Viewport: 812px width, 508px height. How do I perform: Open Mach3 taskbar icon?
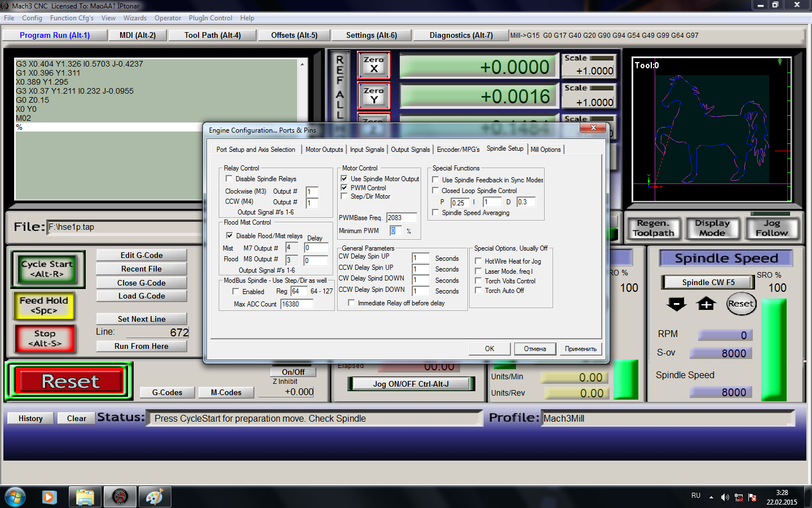pyautogui.click(x=120, y=497)
